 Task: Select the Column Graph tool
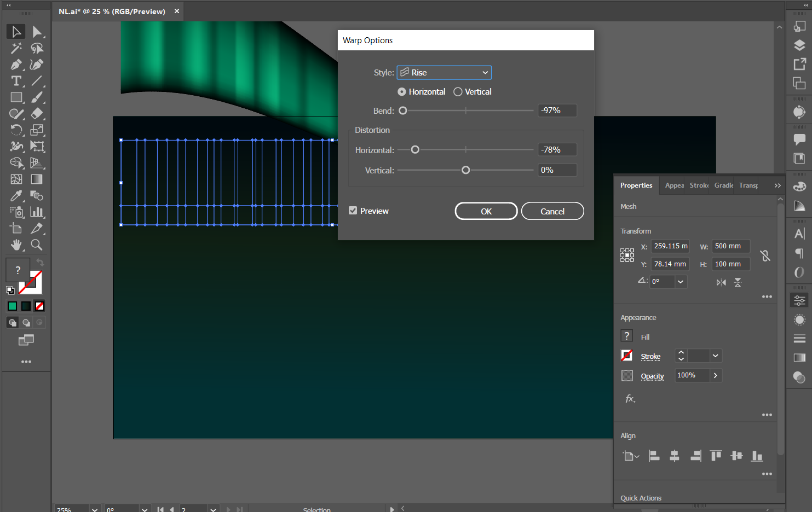point(37,212)
